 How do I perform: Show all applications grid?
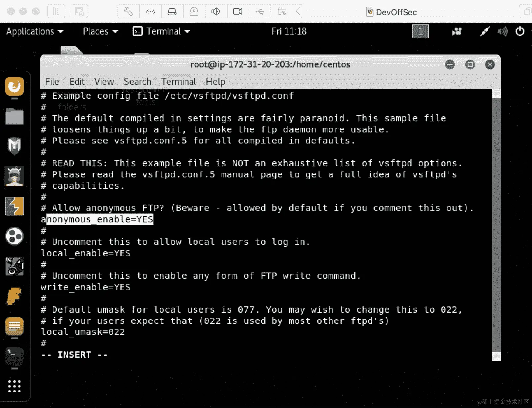(x=14, y=386)
